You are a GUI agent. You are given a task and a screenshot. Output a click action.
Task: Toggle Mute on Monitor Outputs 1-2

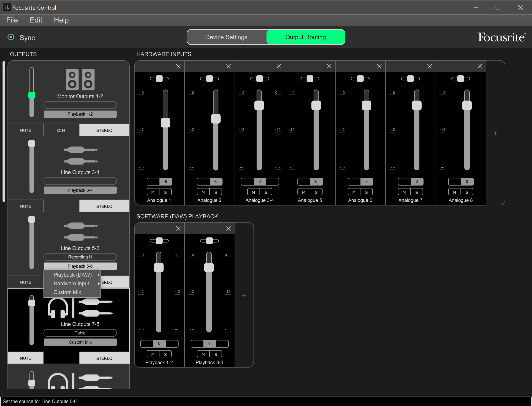click(x=25, y=130)
